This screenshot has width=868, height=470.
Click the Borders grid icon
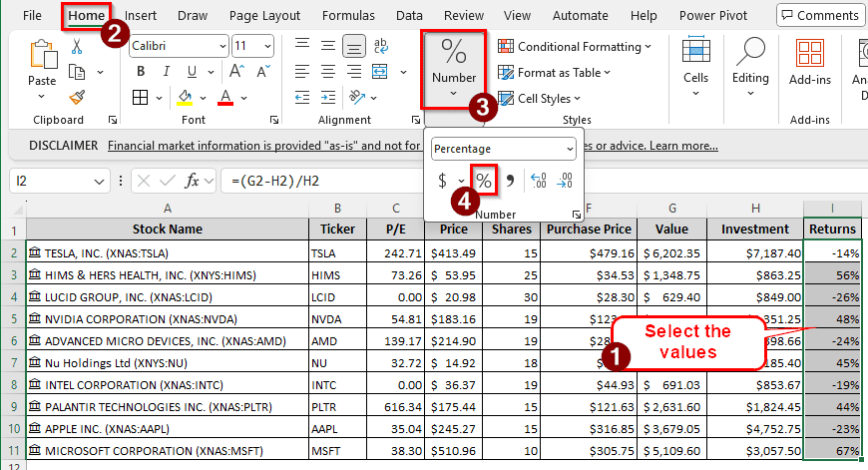[140, 98]
